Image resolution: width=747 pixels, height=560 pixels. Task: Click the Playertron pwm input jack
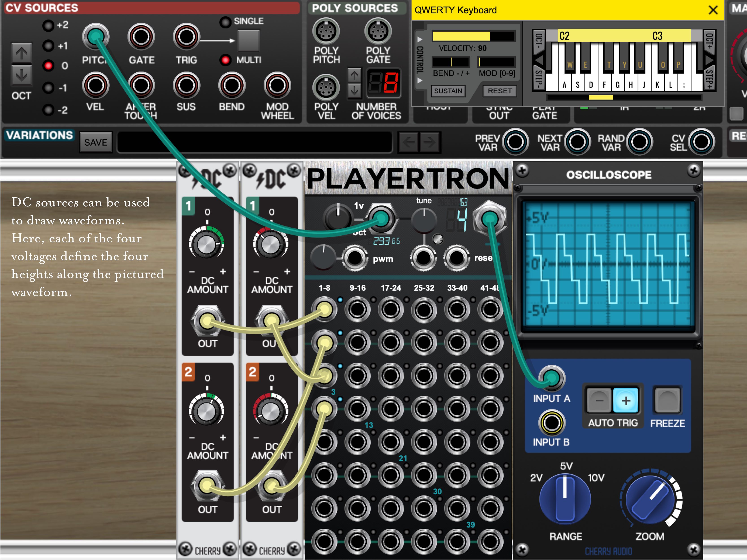pyautogui.click(x=355, y=258)
